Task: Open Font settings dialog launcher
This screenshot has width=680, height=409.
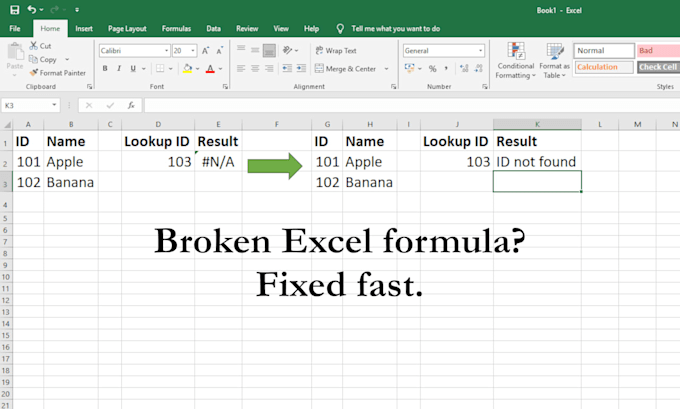Action: tap(225, 87)
